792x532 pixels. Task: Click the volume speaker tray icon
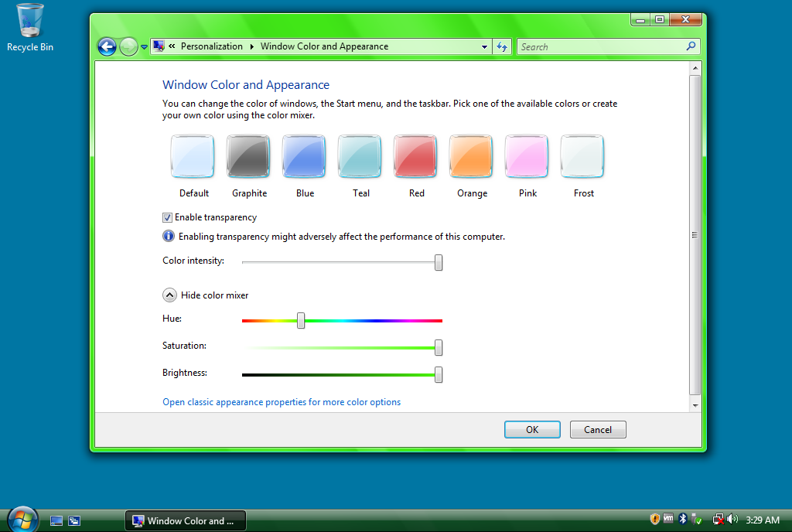point(732,519)
